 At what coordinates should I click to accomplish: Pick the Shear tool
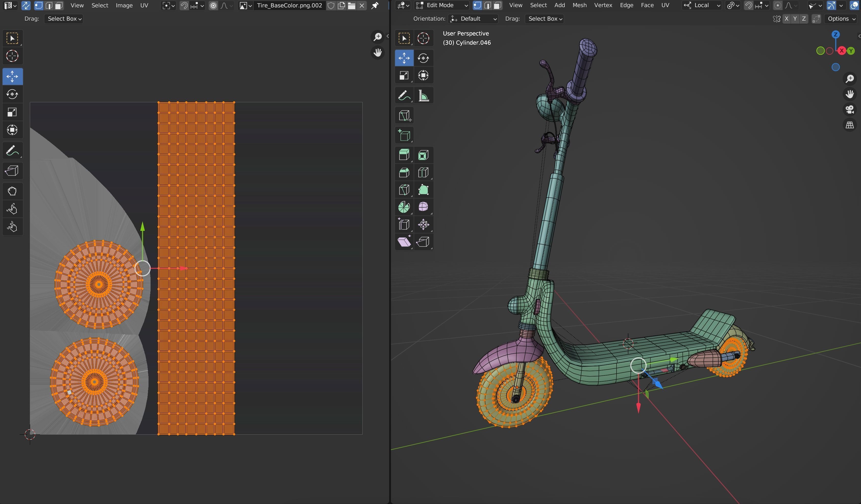[x=404, y=242]
